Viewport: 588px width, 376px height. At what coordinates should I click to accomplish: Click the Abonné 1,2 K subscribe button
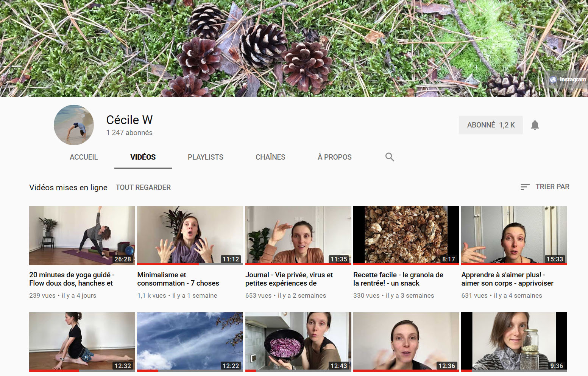pyautogui.click(x=491, y=125)
